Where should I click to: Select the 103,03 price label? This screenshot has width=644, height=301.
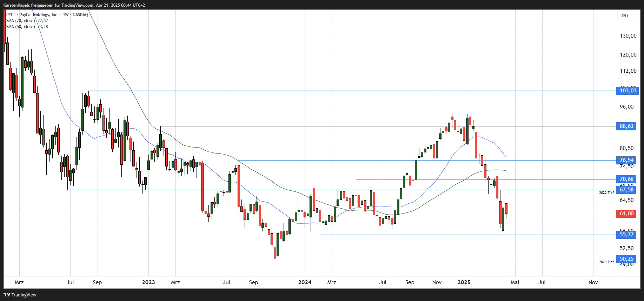[x=628, y=91]
